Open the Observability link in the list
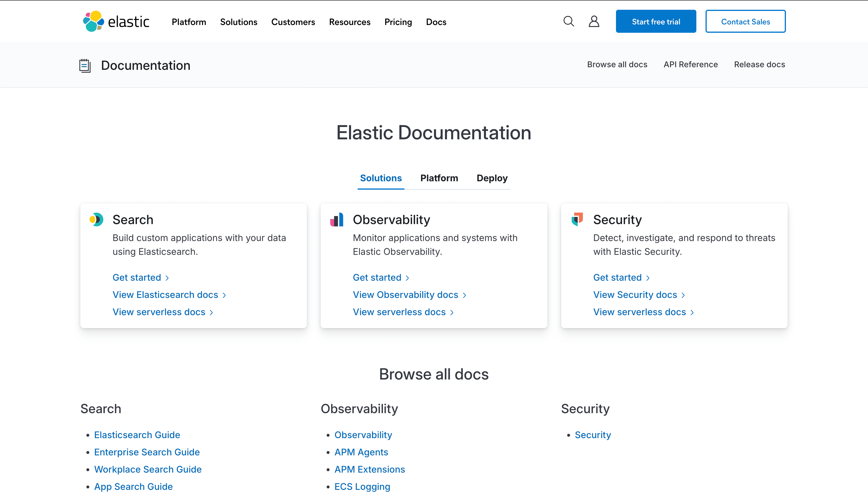Image resolution: width=868 pixels, height=493 pixels. tap(363, 435)
